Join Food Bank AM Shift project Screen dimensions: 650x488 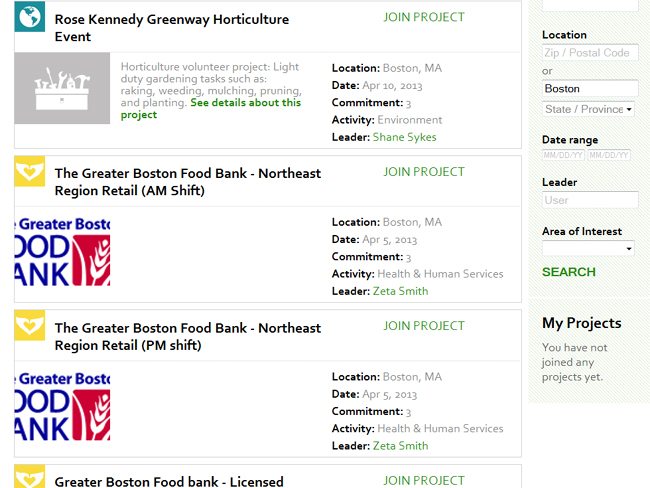pyautogui.click(x=424, y=172)
